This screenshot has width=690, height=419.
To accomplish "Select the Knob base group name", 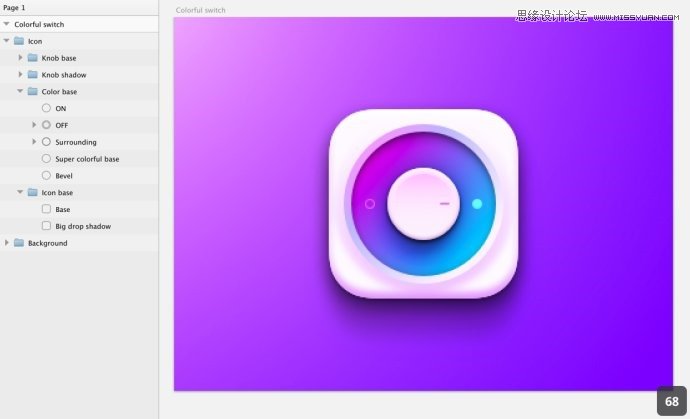I will [59, 58].
